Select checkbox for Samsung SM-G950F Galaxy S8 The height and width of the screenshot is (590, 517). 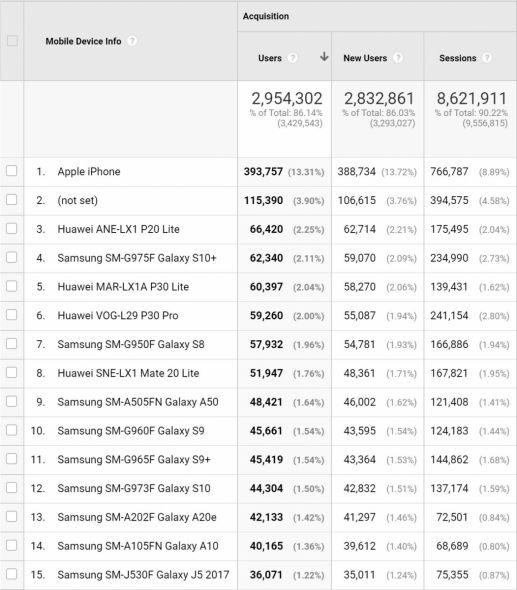pos(12,344)
